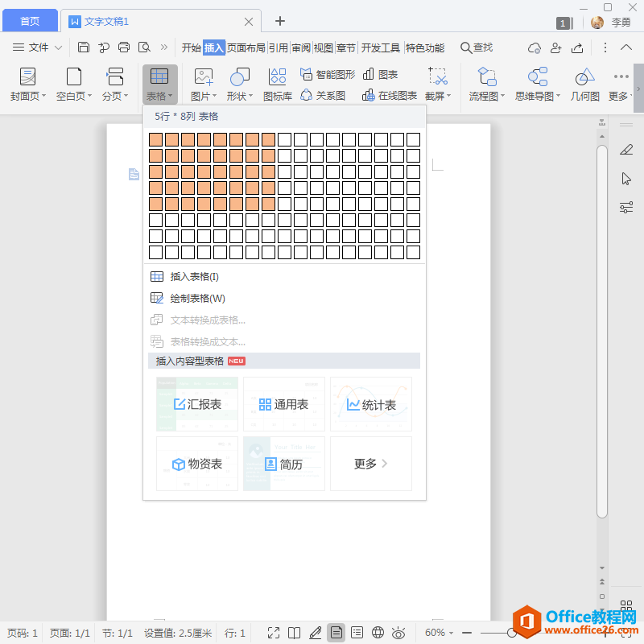
Task: Switch to reading mode in status bar
Action: tap(294, 633)
